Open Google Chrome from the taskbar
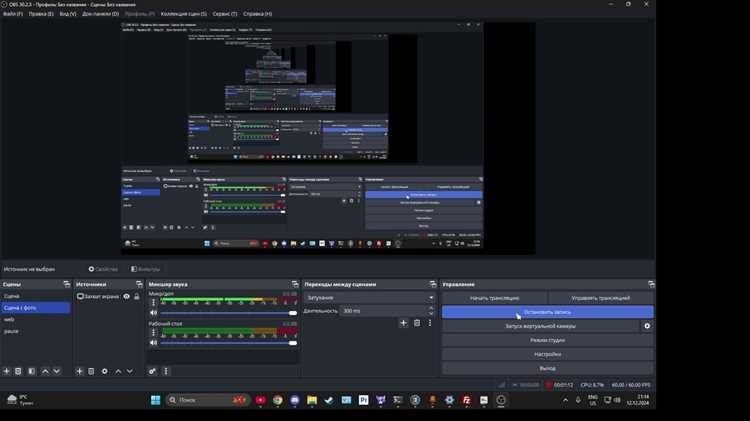This screenshot has width=750, height=421. pos(277,400)
